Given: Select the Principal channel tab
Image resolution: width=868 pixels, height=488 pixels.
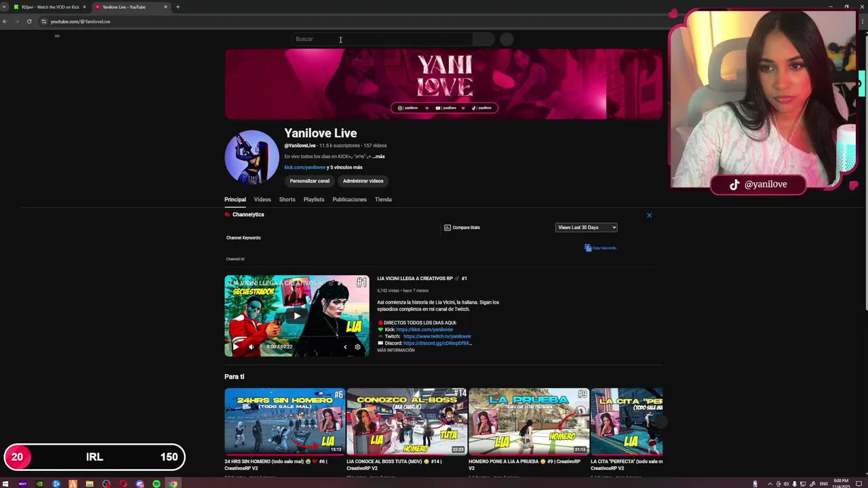Looking at the screenshot, I should [x=235, y=199].
